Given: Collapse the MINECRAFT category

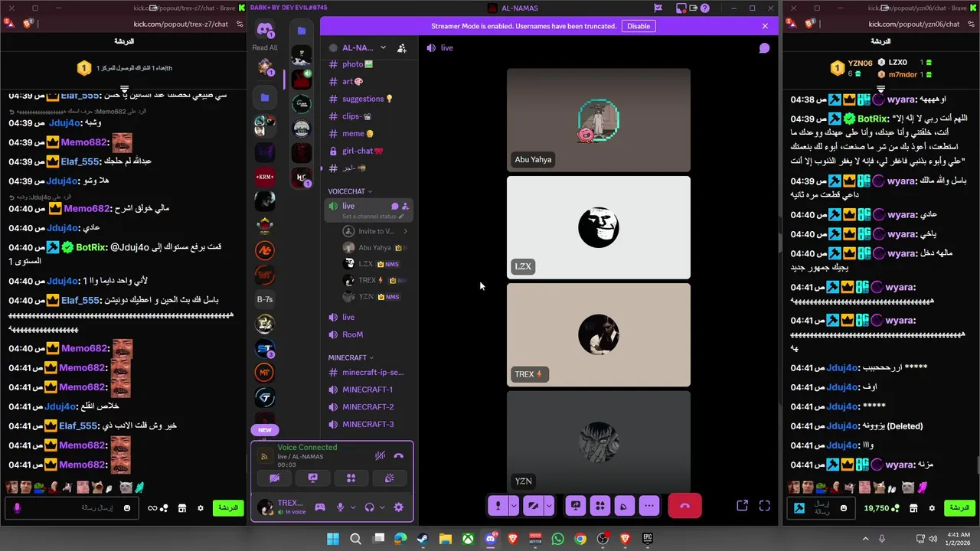Looking at the screenshot, I should click(x=351, y=357).
